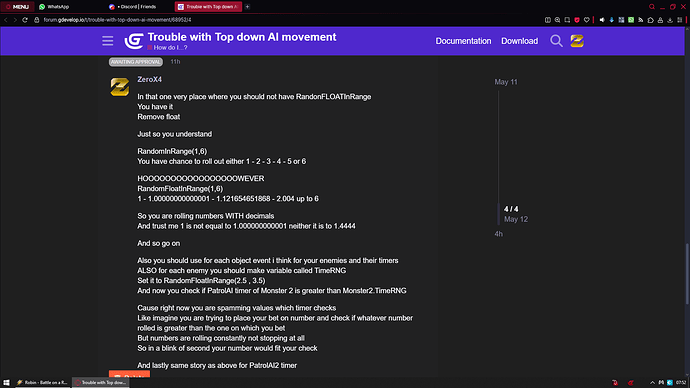The height and width of the screenshot is (388, 690).
Task: Click the speaker sound extension icon
Action: pyautogui.click(x=602, y=20)
